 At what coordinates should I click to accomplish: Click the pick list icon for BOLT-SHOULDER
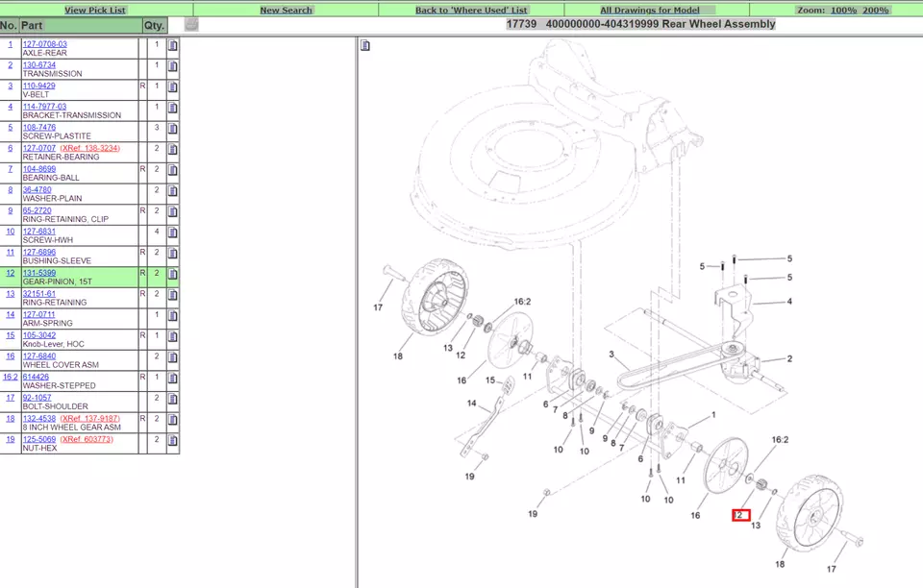pos(172,397)
